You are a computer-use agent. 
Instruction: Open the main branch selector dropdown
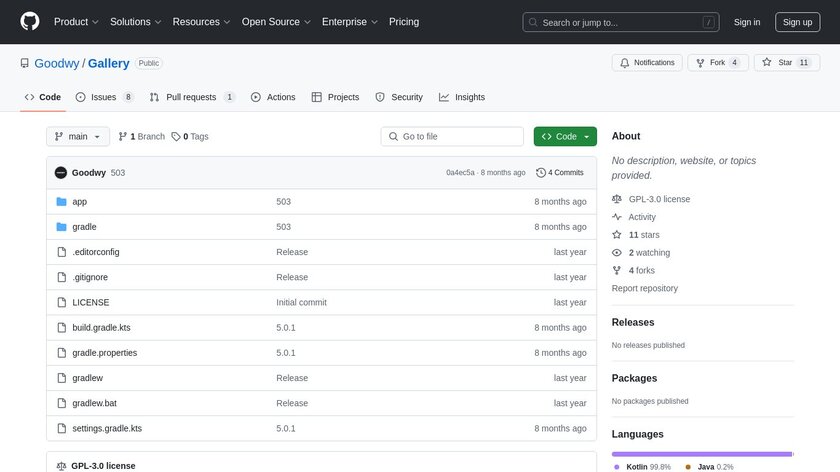pos(76,137)
